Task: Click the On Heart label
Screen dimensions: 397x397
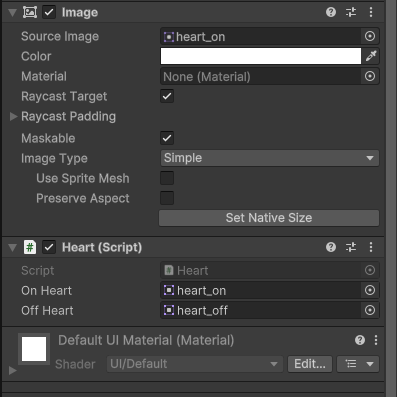Action: point(46,291)
